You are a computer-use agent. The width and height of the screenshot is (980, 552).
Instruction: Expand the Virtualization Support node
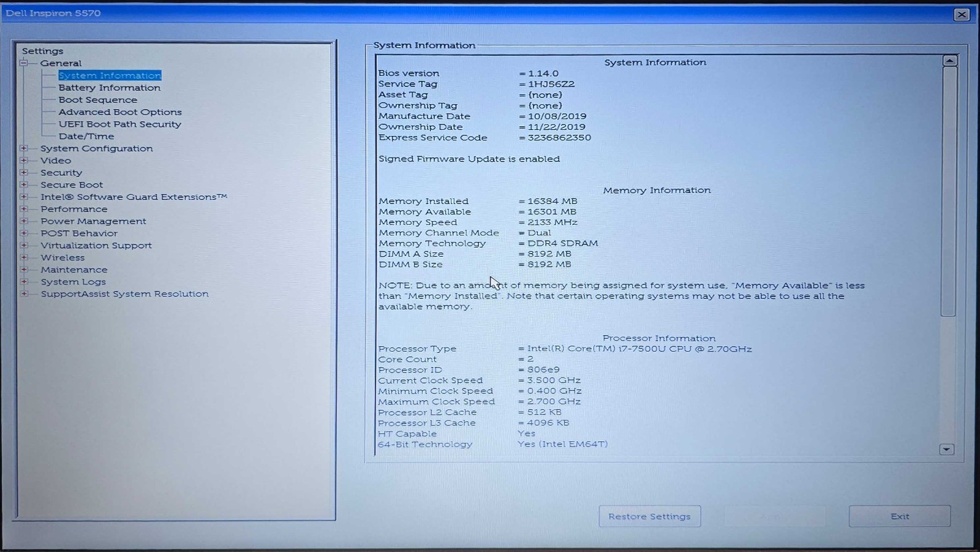(x=23, y=245)
